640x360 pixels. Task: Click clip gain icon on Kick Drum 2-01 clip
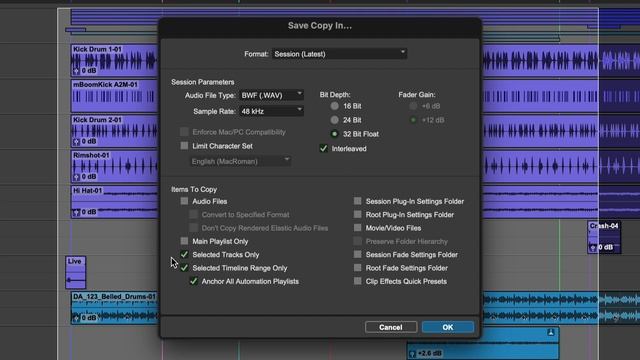pos(76,142)
